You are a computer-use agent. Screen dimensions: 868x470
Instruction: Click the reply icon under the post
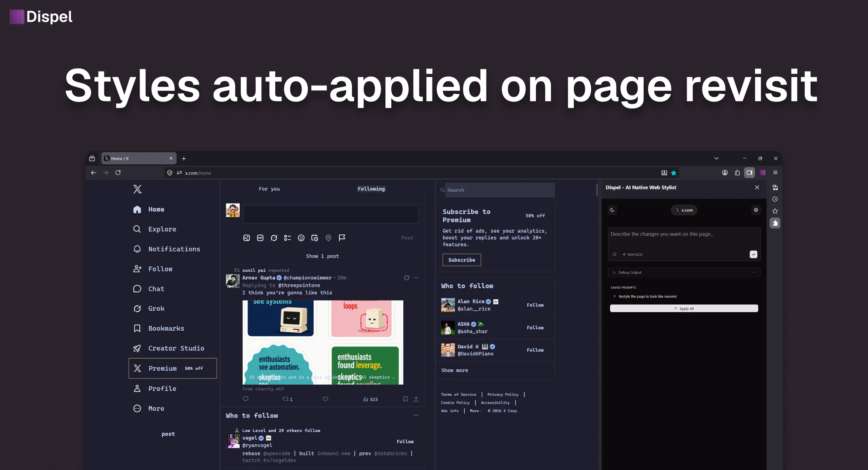pos(246,399)
